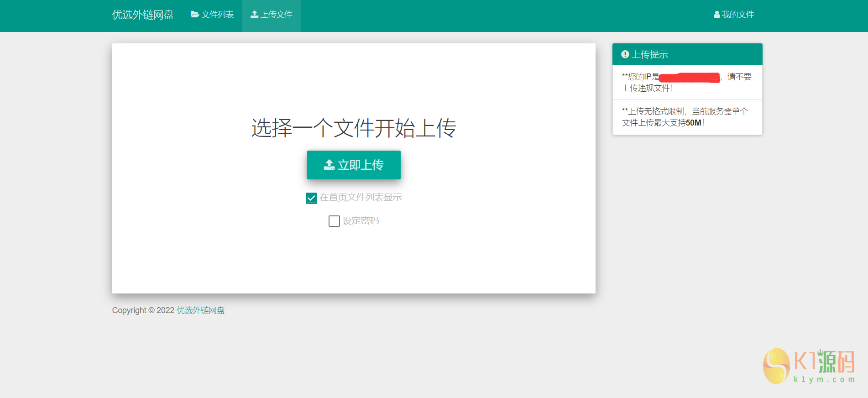Viewport: 868px width, 398px height.
Task: Click the 选择一个文件开始上传 heading
Action: [x=354, y=128]
